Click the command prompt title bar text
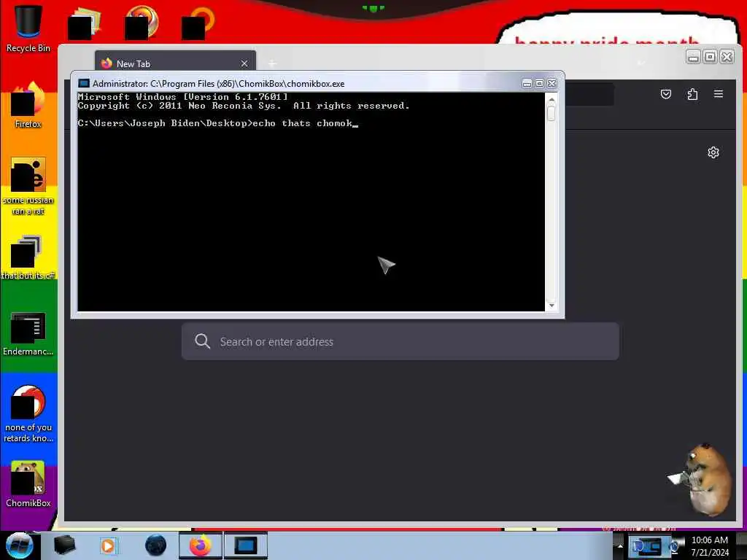 click(x=218, y=83)
